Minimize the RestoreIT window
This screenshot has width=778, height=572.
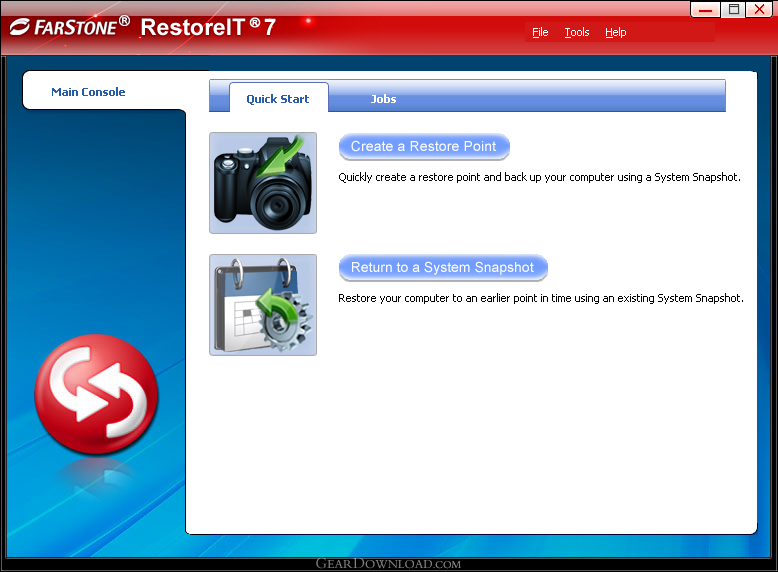[705, 9]
